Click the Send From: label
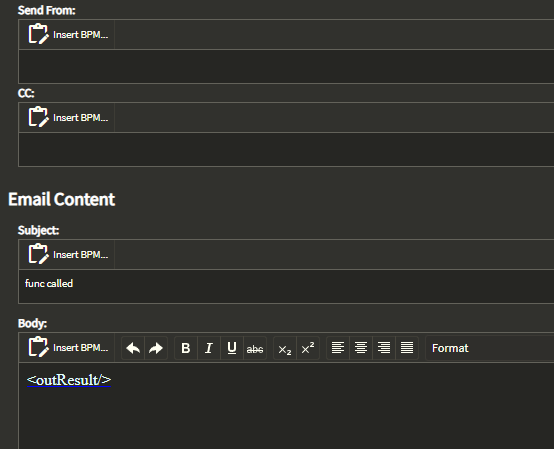 [47, 11]
